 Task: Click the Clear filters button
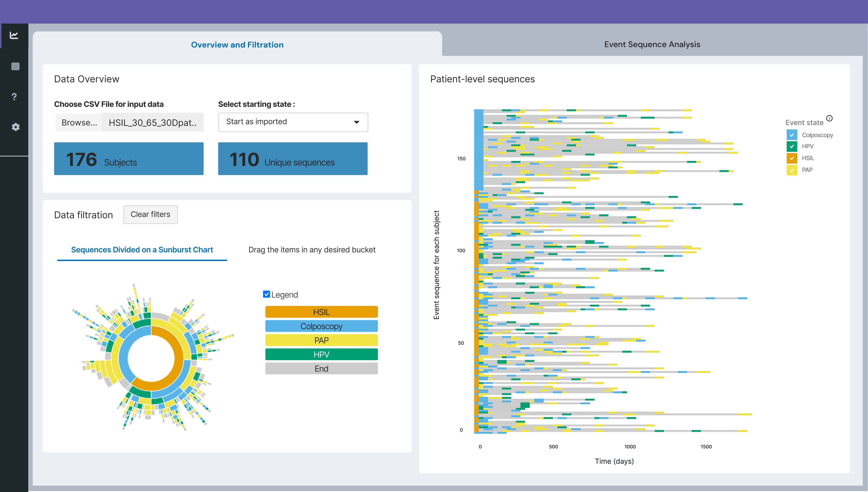pyautogui.click(x=150, y=215)
